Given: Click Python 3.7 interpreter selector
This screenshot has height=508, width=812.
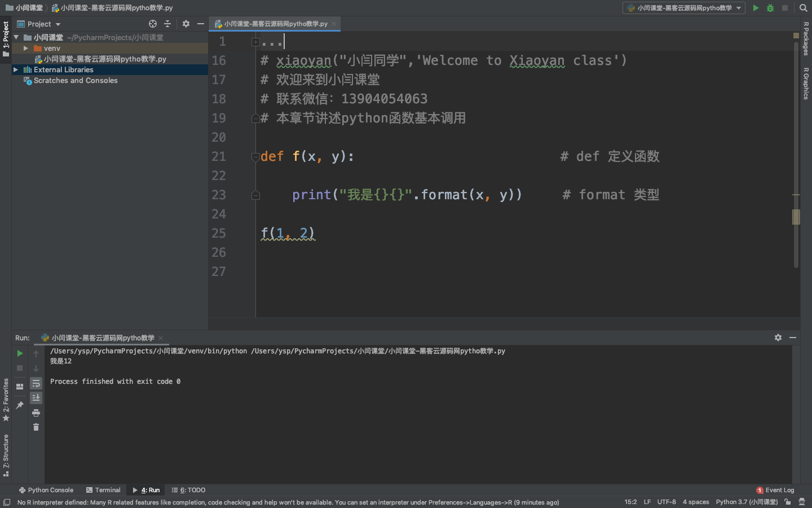Looking at the screenshot, I should pyautogui.click(x=747, y=502).
